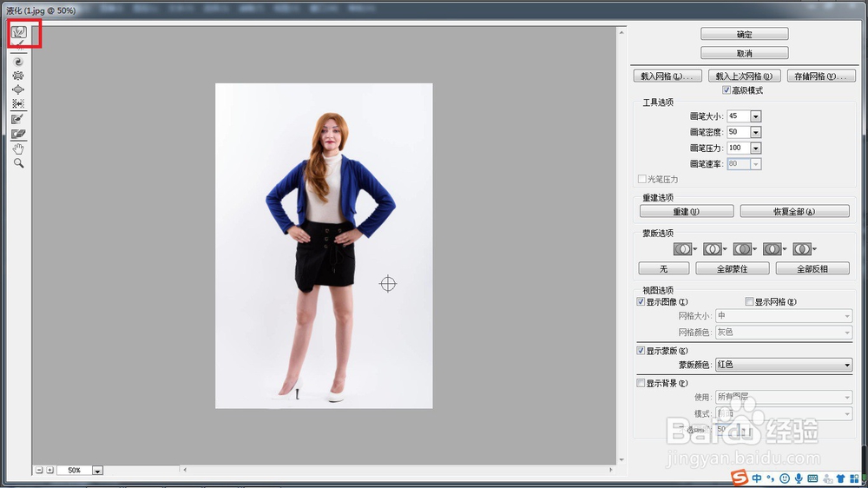Open the 使用 layers dropdown
The image size is (868, 488).
click(783, 397)
